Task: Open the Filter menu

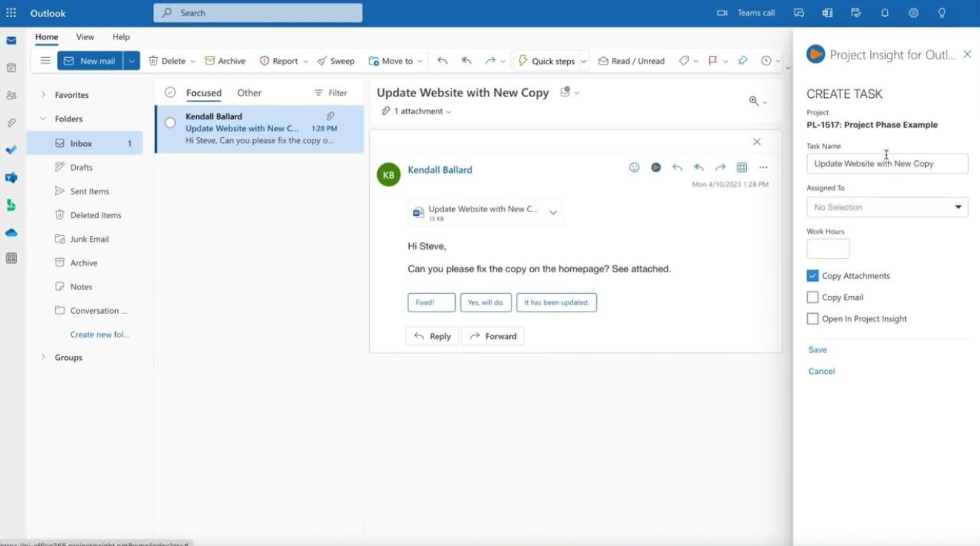Action: click(x=330, y=93)
